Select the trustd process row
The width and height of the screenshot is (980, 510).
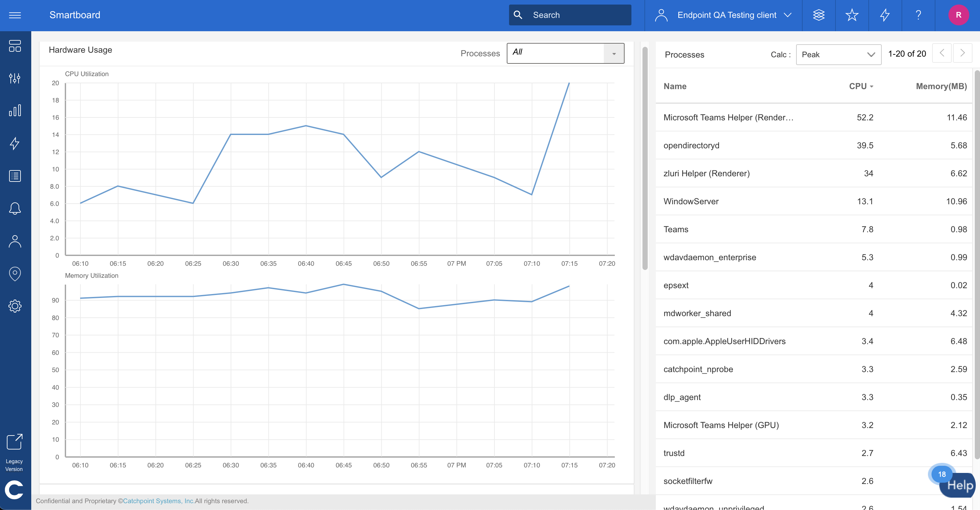[x=814, y=453]
